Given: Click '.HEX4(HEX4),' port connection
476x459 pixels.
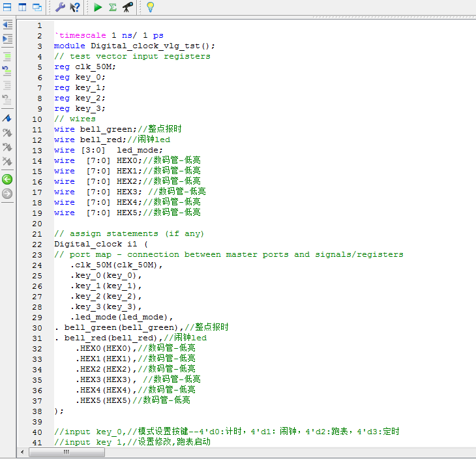Looking at the screenshot, I should click(106, 391).
